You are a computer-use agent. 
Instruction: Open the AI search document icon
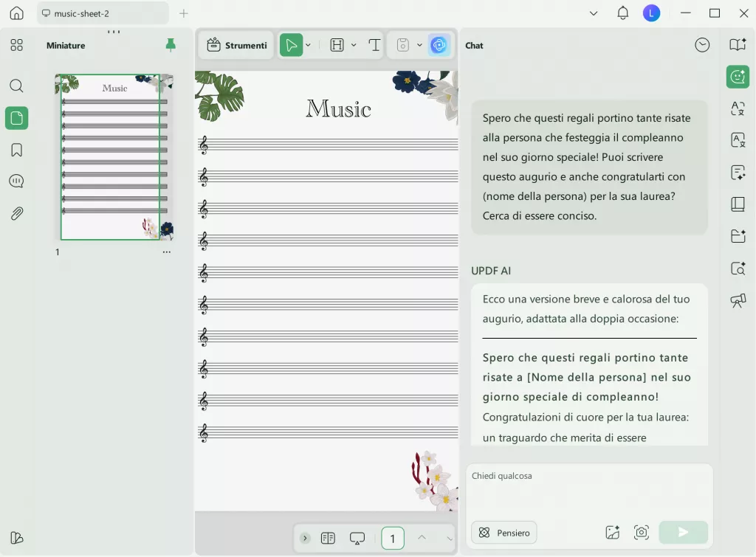click(x=738, y=269)
